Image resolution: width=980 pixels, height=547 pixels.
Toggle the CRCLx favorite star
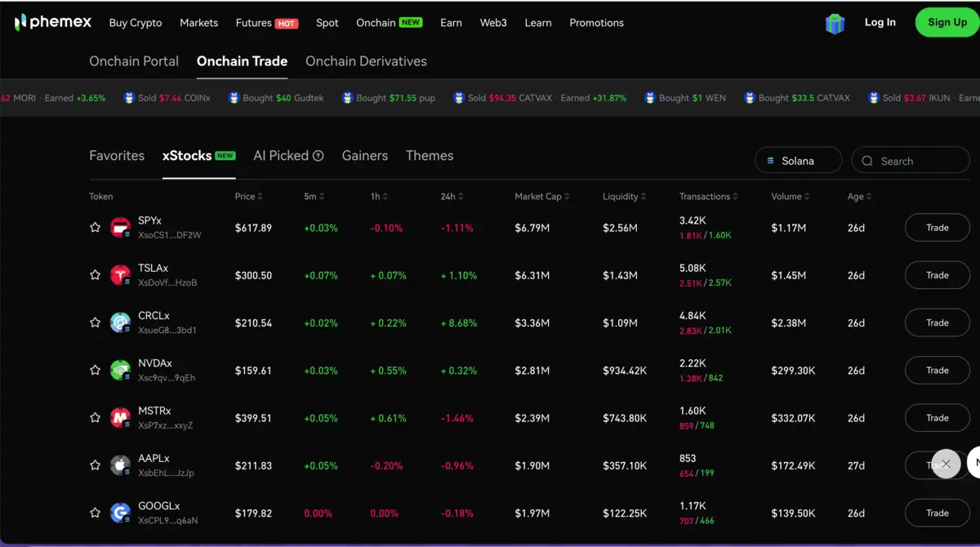95,322
